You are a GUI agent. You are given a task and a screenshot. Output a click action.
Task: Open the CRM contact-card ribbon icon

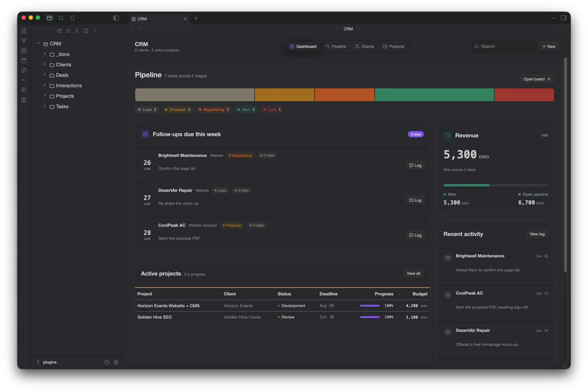tap(24, 100)
